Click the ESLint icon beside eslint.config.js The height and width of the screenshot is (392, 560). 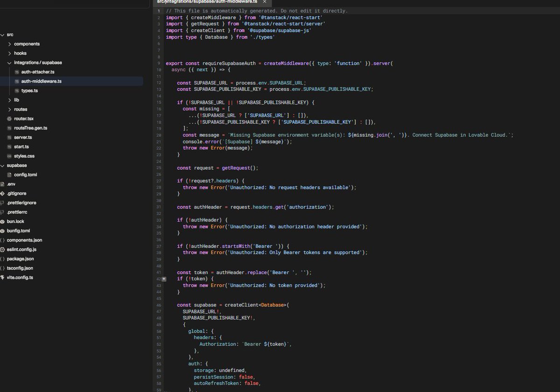2,250
